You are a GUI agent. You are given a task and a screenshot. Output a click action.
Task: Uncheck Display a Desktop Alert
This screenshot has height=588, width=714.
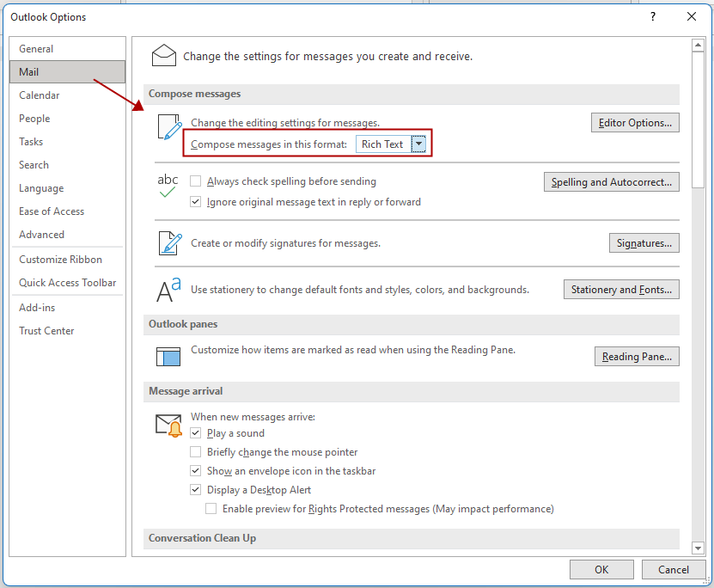point(195,490)
